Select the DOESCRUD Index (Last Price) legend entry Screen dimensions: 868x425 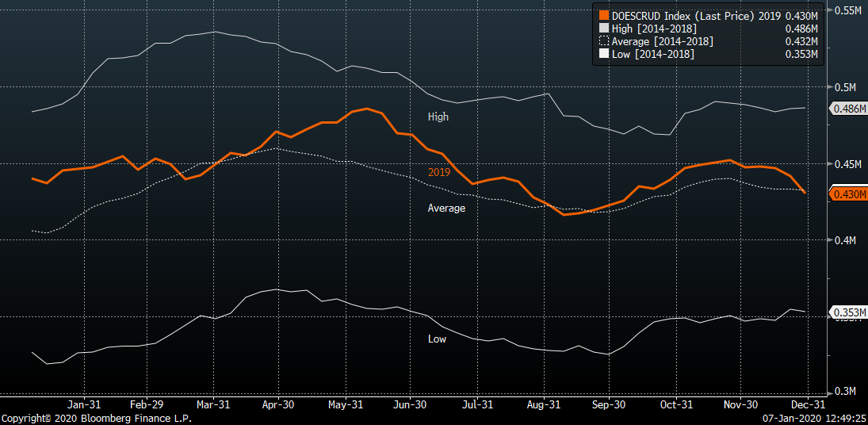click(x=696, y=15)
